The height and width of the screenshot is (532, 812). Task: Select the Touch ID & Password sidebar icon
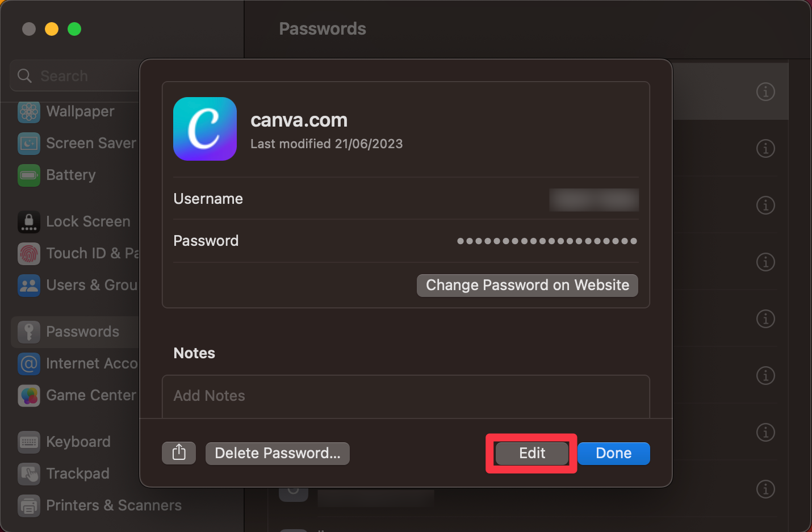[x=29, y=254]
